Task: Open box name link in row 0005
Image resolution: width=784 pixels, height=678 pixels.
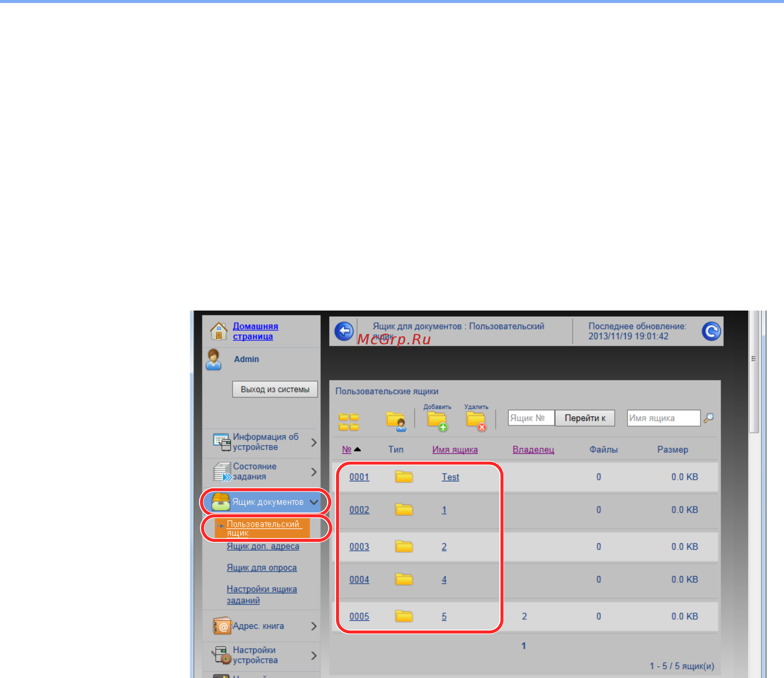Action: coord(444,616)
